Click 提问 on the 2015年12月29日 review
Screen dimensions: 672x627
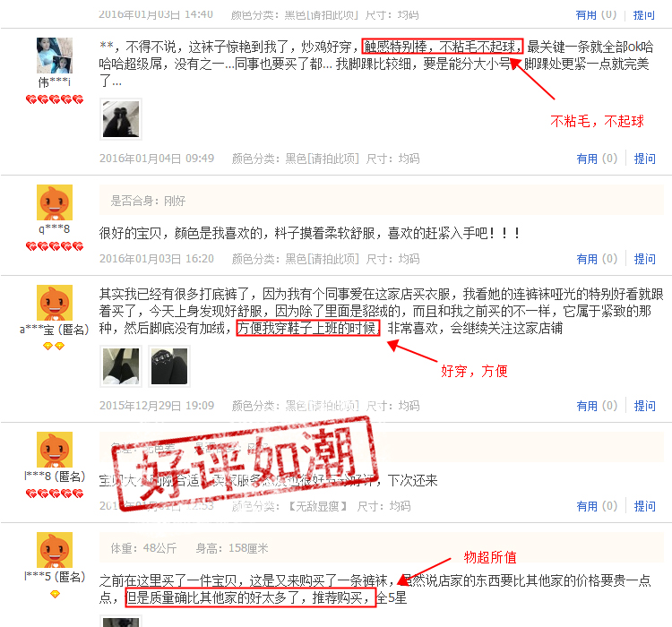click(x=644, y=406)
